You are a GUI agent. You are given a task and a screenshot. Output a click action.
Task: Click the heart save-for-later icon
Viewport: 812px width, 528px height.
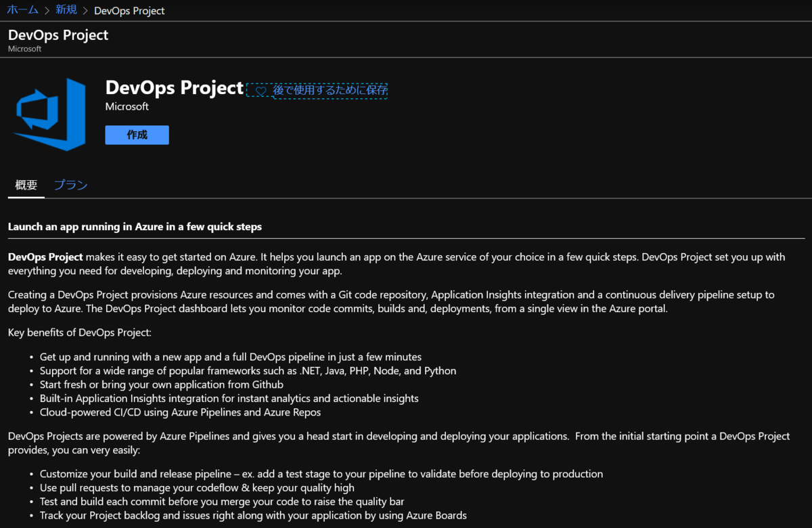pos(261,90)
